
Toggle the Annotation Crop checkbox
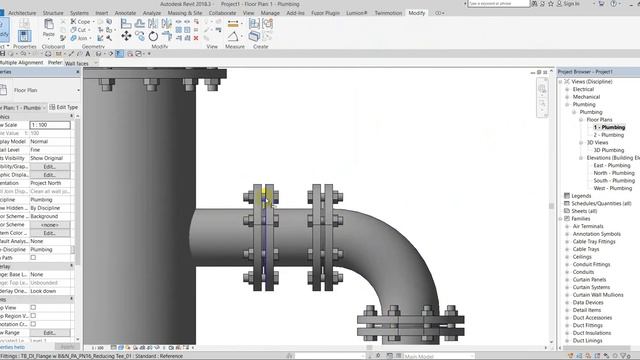tap(33, 324)
